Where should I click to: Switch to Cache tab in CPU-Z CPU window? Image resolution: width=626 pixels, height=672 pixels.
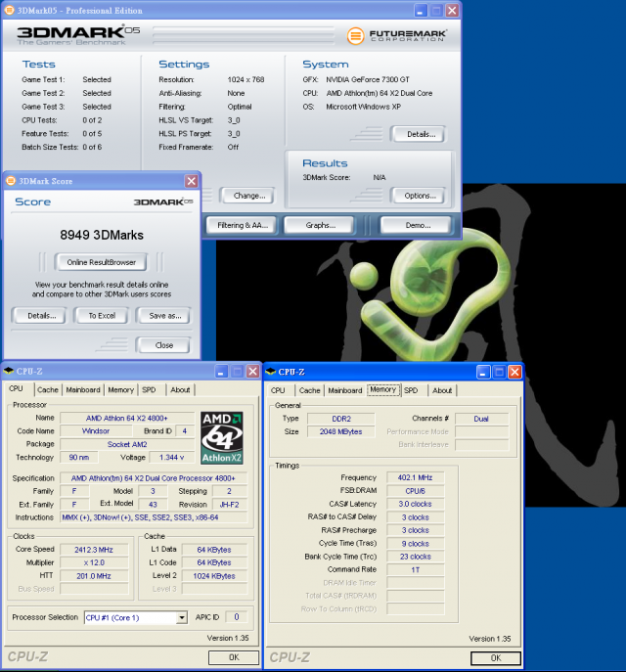point(48,389)
